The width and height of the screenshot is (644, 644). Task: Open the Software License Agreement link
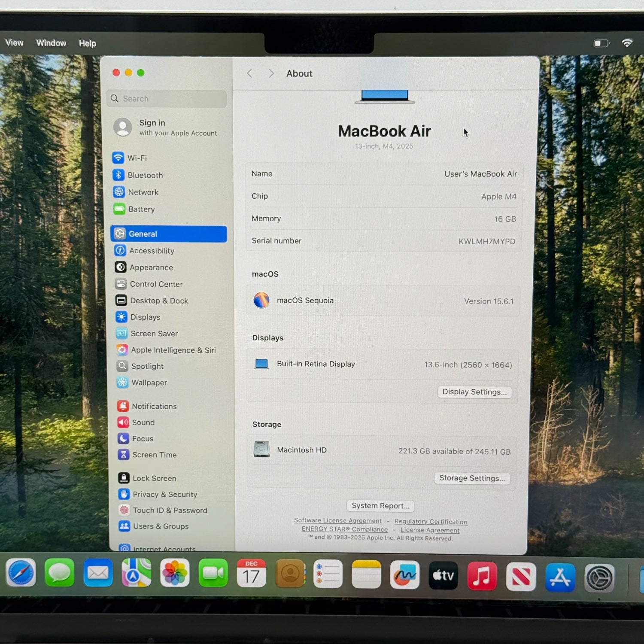[x=337, y=520]
